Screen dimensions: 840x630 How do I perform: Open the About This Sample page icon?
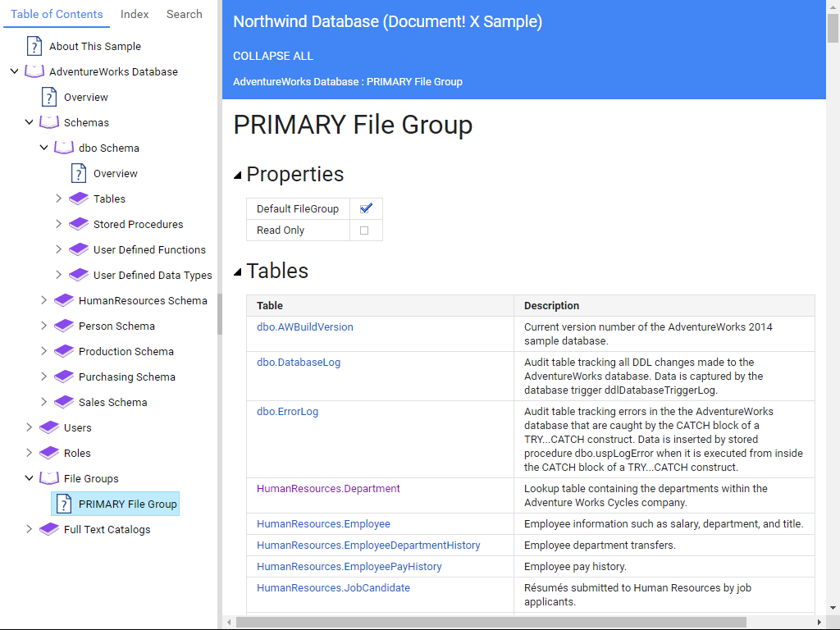(34, 46)
